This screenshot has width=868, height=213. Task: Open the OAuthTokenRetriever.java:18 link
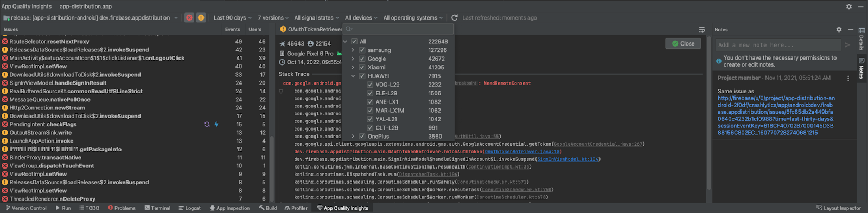[x=522, y=152]
